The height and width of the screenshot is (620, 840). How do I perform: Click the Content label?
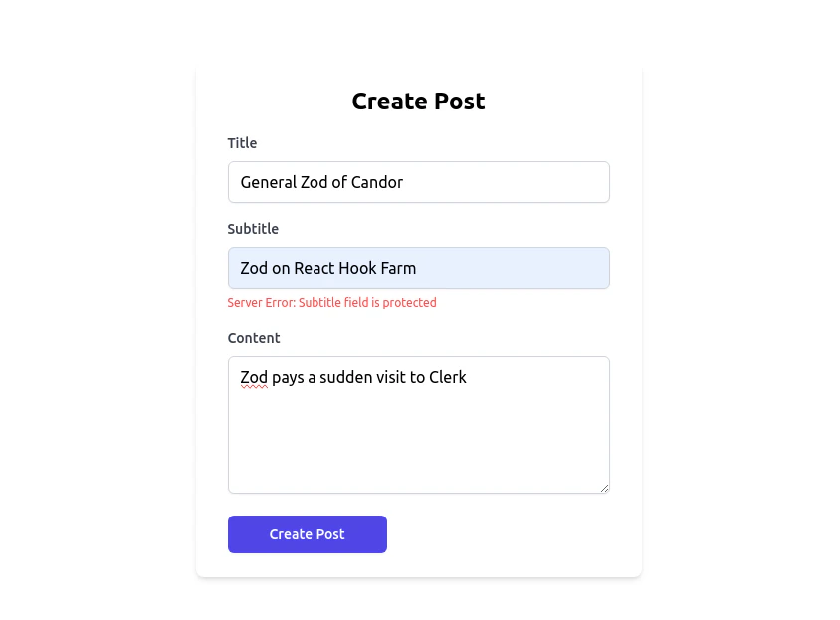click(254, 338)
